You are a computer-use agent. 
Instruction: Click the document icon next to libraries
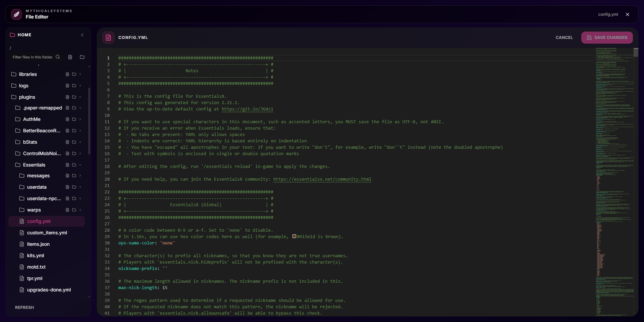pyautogui.click(x=67, y=74)
